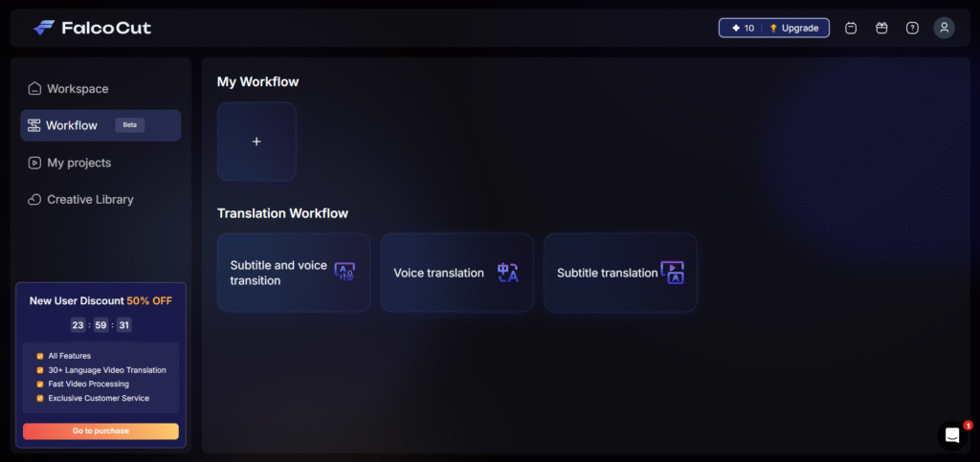Click the My Workflow heading
Screen dimensions: 980x462
tap(257, 82)
